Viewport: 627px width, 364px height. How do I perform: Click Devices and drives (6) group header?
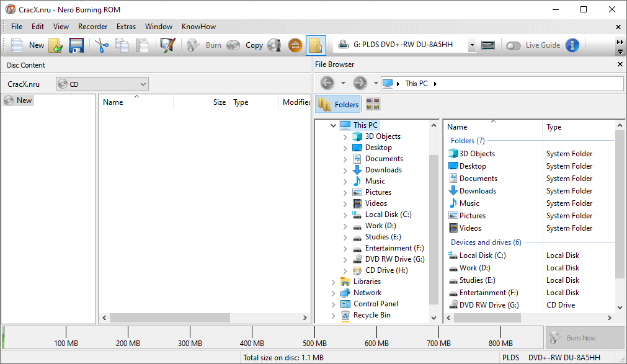[x=486, y=242]
